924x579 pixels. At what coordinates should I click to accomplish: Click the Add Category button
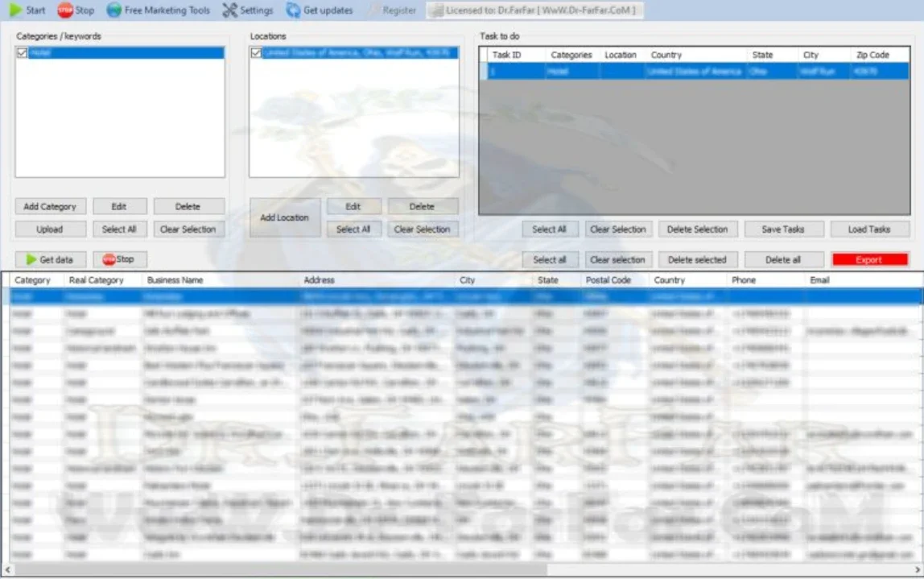tap(50, 206)
